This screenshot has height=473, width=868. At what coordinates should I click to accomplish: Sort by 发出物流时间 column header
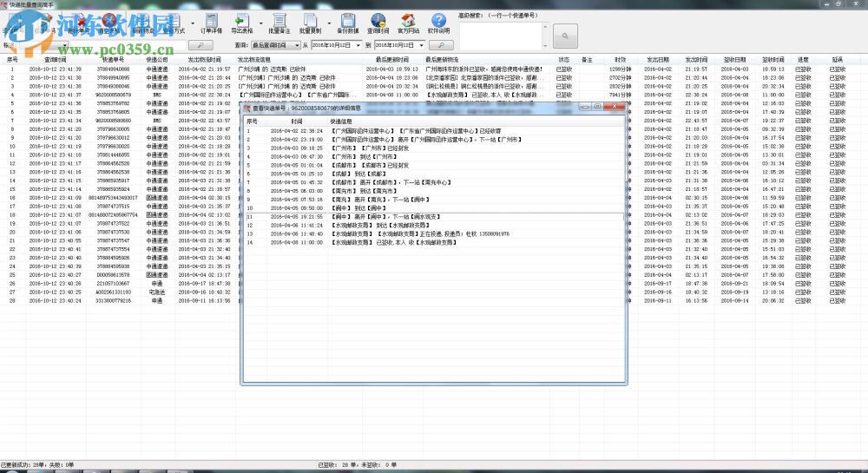pyautogui.click(x=204, y=59)
